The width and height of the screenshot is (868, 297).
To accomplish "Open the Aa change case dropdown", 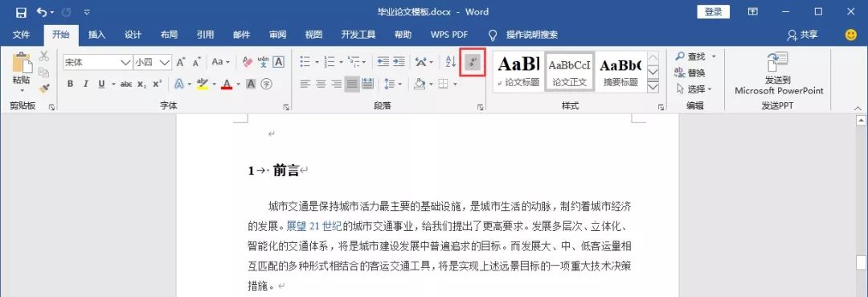I will [221, 62].
